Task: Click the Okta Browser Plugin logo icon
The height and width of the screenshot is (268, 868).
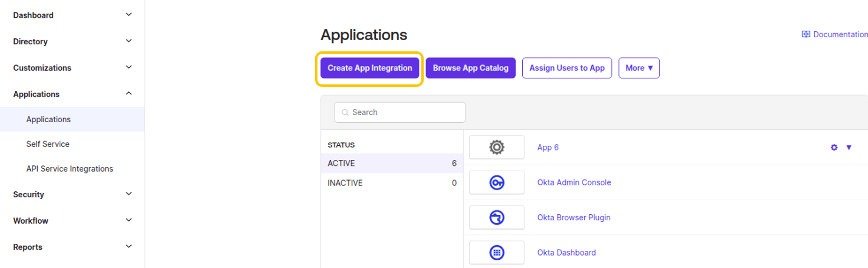Action: [497, 218]
